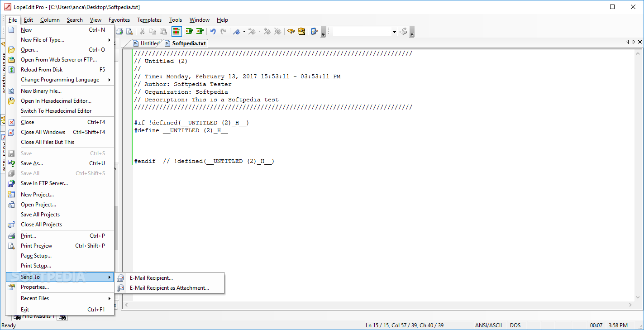Choose Print Preview menu entry
The height and width of the screenshot is (330, 644).
[60, 246]
